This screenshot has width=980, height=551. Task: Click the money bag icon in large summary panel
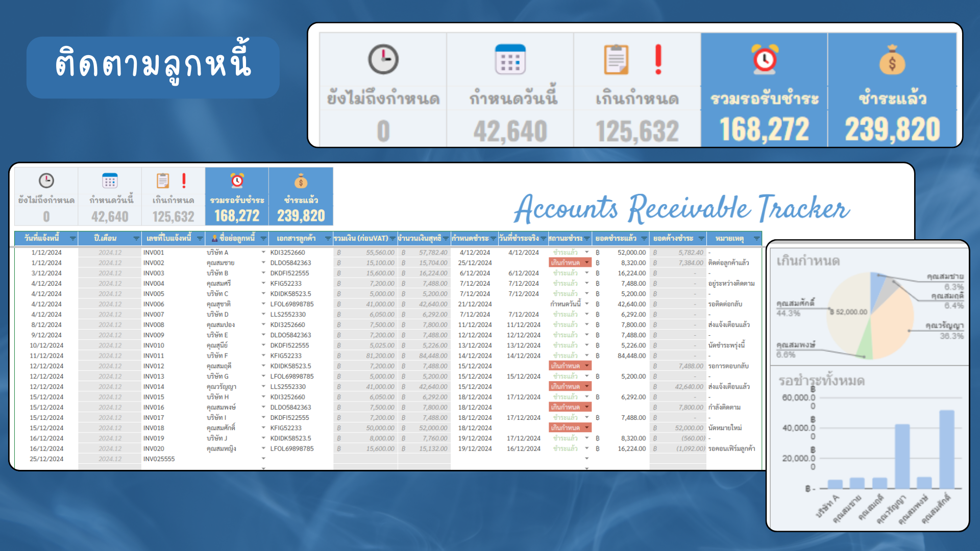(892, 60)
